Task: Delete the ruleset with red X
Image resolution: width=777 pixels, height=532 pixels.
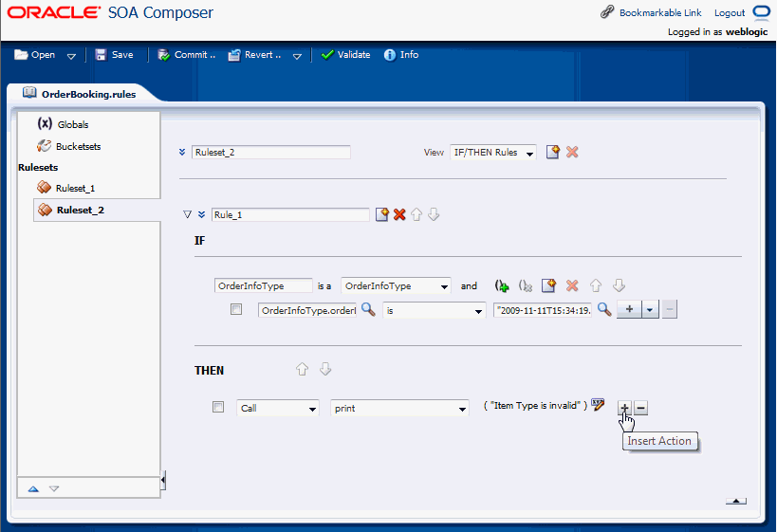Action: (572, 152)
